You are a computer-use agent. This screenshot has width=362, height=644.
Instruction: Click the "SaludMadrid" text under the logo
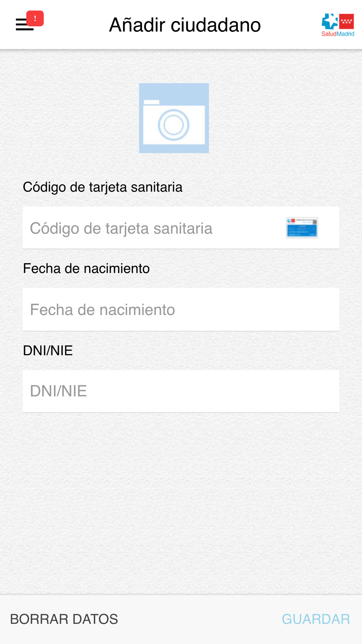tap(338, 34)
